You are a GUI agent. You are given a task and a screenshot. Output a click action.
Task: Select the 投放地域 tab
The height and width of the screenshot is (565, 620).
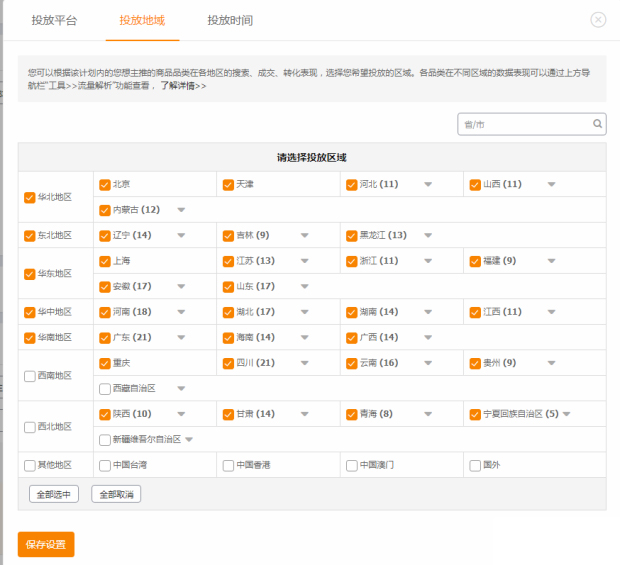142,20
